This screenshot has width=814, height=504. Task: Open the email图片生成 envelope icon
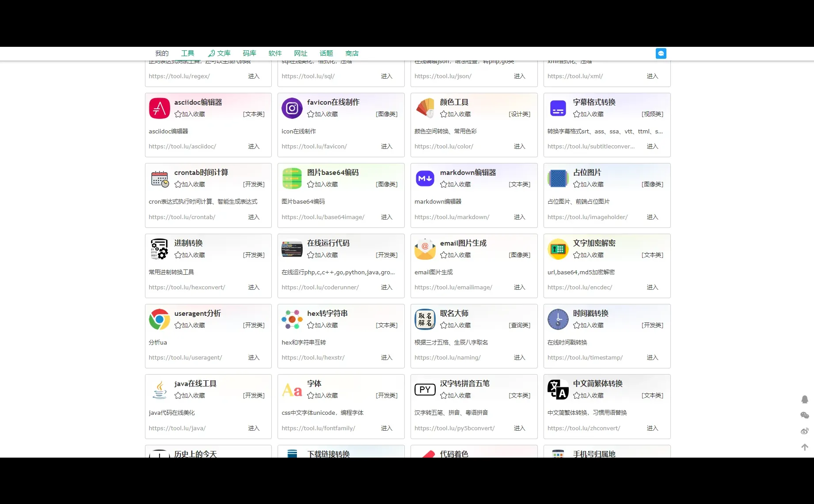coord(425,249)
